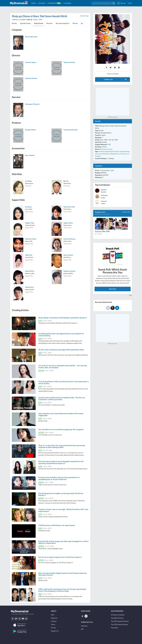Image resolution: width=142 pixels, height=644 pixels.
Task: Open K-Dramas Calendar footer link
Action: pyautogui.click(x=118, y=615)
